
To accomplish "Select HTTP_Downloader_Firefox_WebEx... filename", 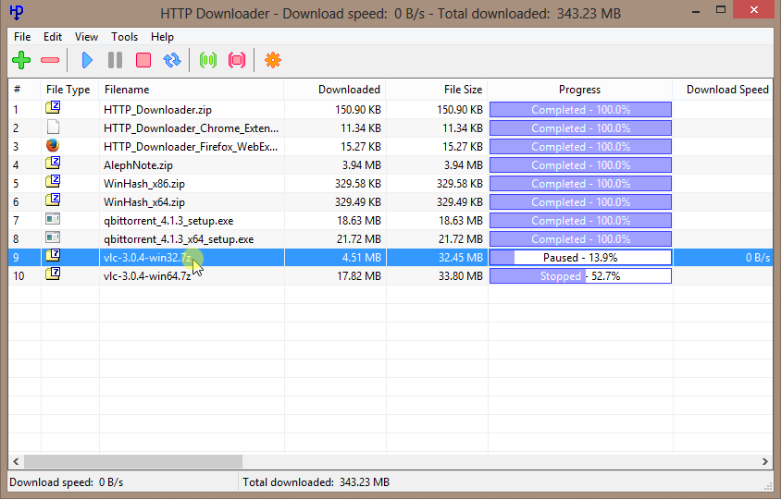I will click(x=191, y=147).
